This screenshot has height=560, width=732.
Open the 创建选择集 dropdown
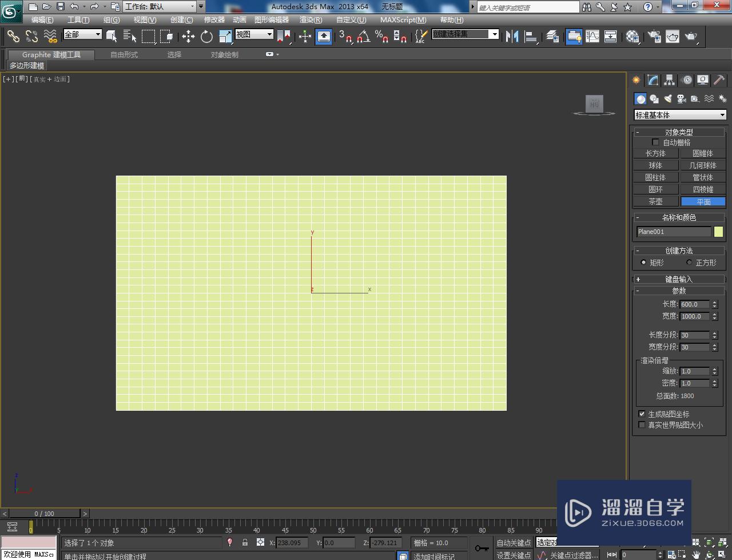click(465, 34)
